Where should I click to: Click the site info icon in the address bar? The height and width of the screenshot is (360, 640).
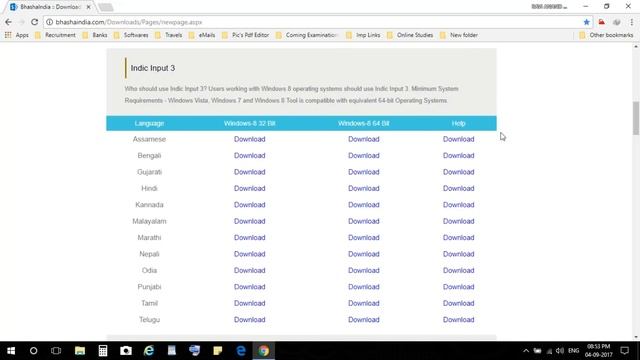49,22
